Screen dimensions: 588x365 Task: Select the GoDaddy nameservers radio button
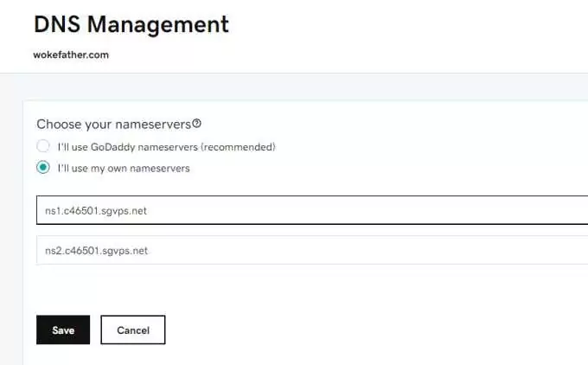click(x=43, y=146)
